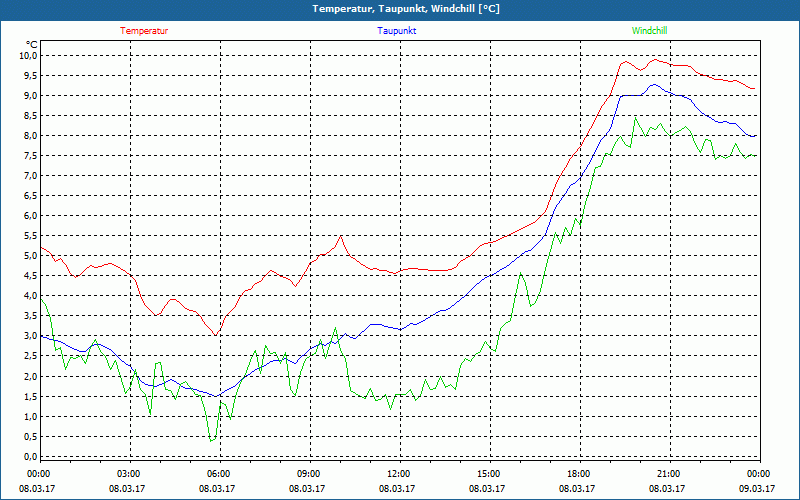Screen dimensions: 800x500
Task: Click the 5,5 y-axis value
Action: pos(31,236)
